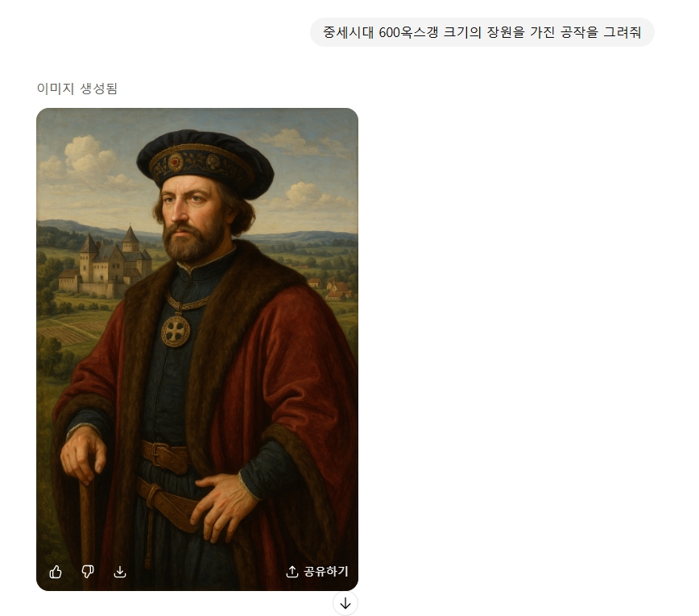Jump to bottom with the down arrow button
The width and height of the screenshot is (699, 616).
click(345, 604)
